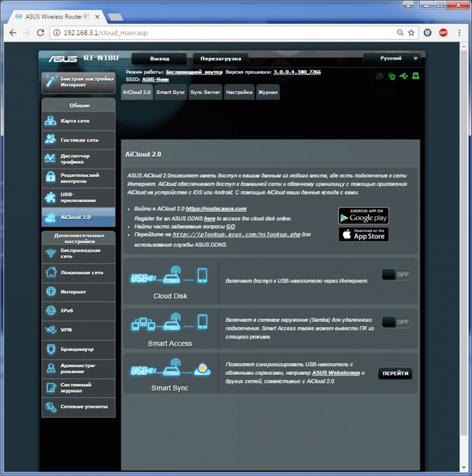Open the FAQ GO link
The image size is (472, 476).
point(231,227)
